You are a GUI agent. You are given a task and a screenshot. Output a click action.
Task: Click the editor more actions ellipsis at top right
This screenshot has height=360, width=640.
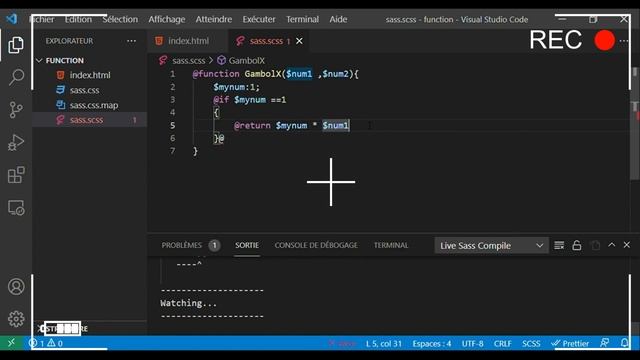pyautogui.click(x=624, y=41)
